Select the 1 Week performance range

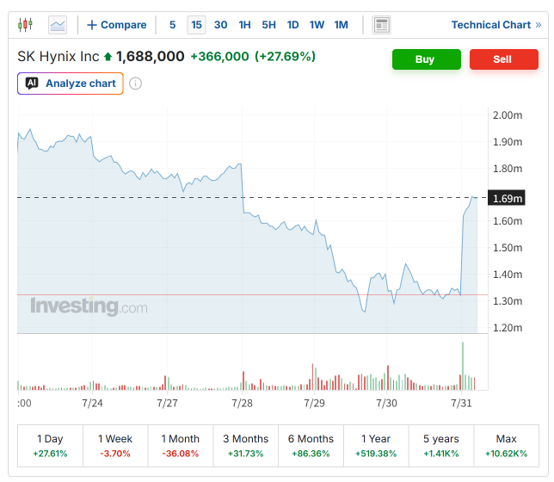tap(115, 446)
